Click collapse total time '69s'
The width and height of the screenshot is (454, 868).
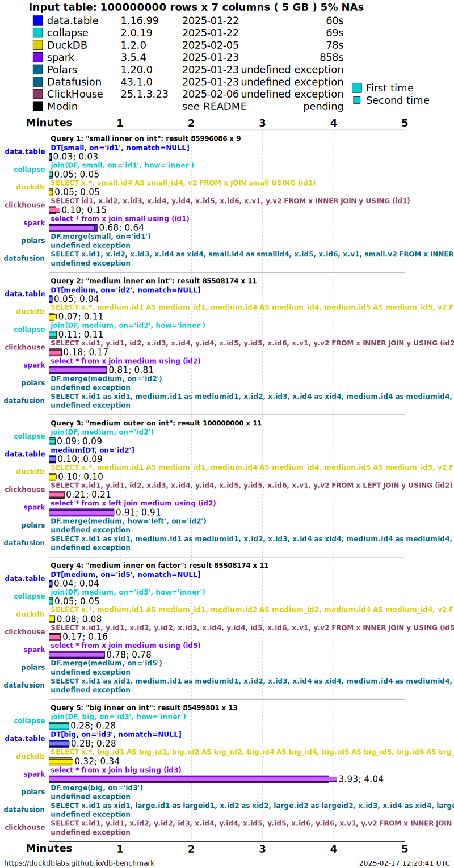point(335,33)
